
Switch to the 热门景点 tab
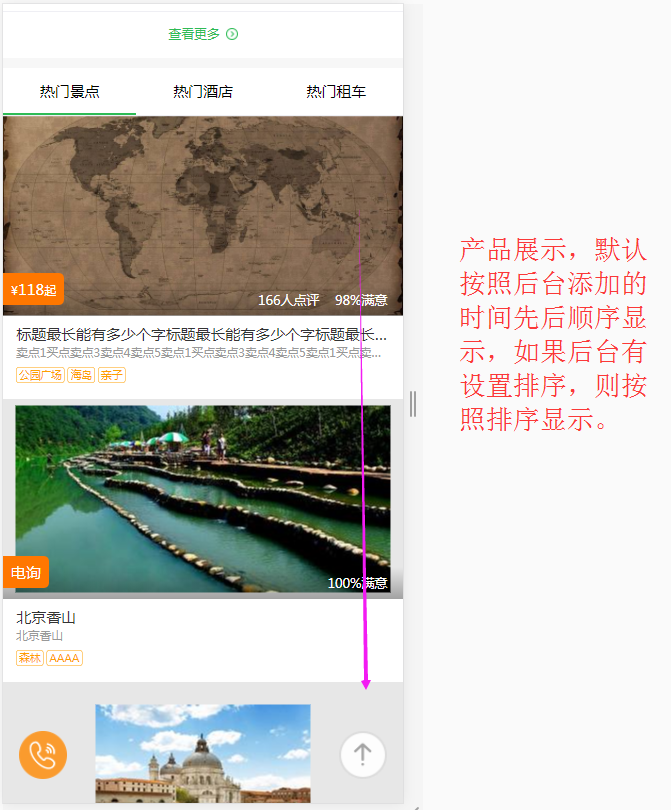coord(69,92)
